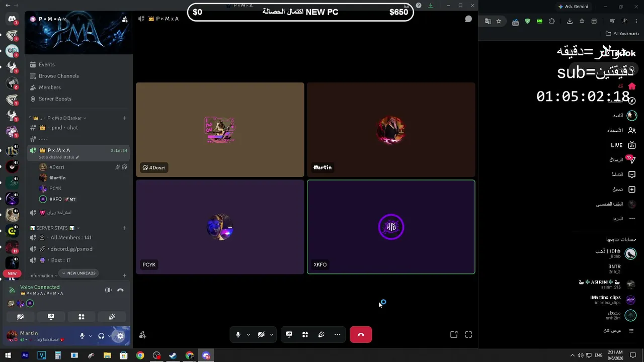Open Server Boosts in sidebar
This screenshot has height=362, width=644.
tap(55, 99)
